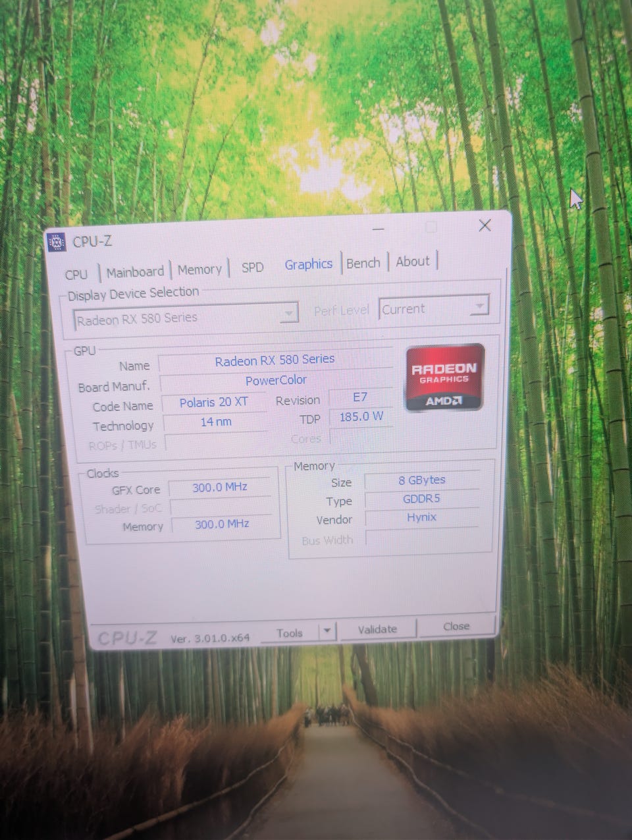Image resolution: width=632 pixels, height=840 pixels.
Task: Click the 14 nm technology value
Action: coord(216,422)
